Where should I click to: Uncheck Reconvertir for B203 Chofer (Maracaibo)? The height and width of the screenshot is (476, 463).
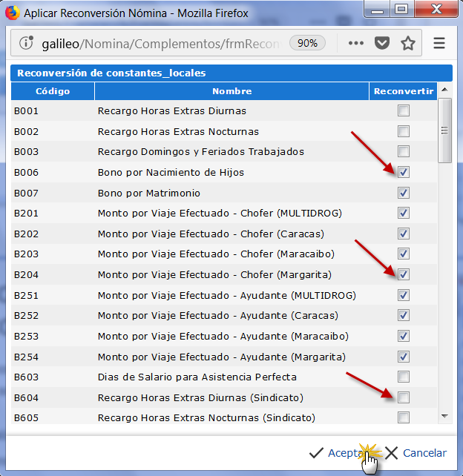click(x=404, y=254)
